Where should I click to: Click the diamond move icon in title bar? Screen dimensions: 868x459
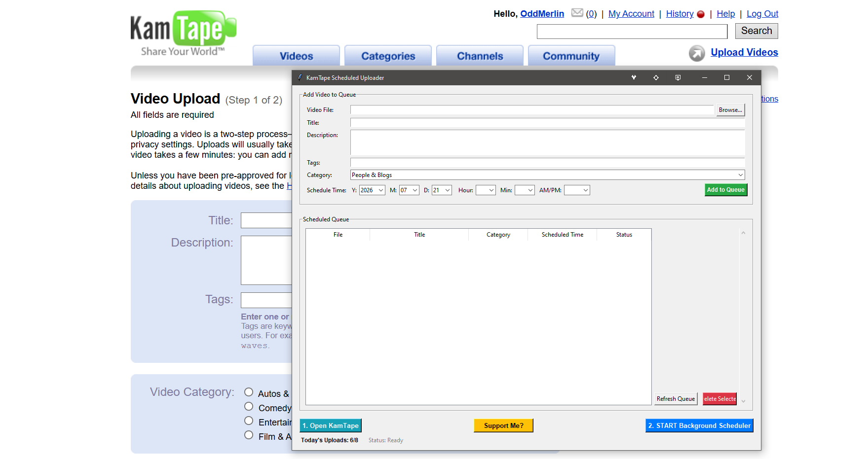coord(656,77)
